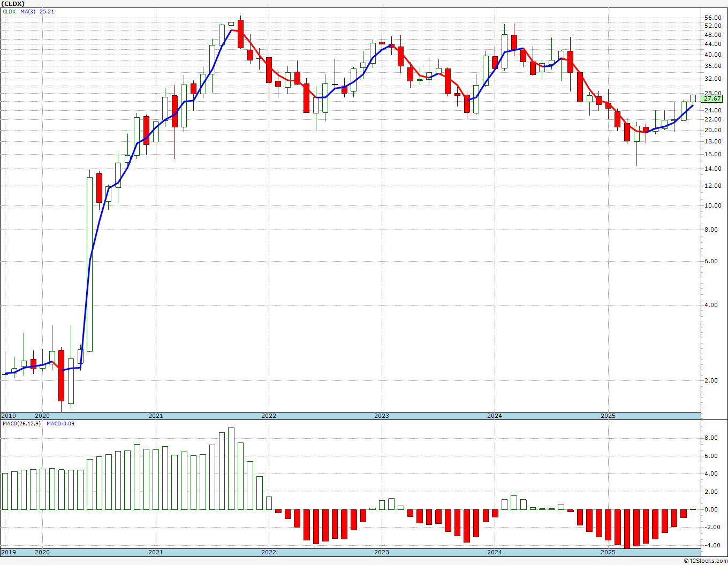Click 2025 on the price chart time axis
Image resolution: width=728 pixels, height=565 pixels.
[x=608, y=416]
